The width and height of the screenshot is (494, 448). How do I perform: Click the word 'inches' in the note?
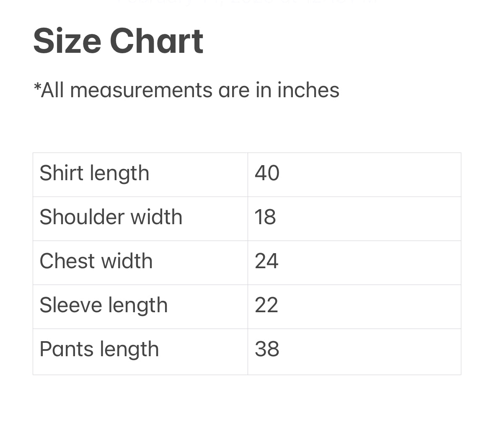point(308,90)
